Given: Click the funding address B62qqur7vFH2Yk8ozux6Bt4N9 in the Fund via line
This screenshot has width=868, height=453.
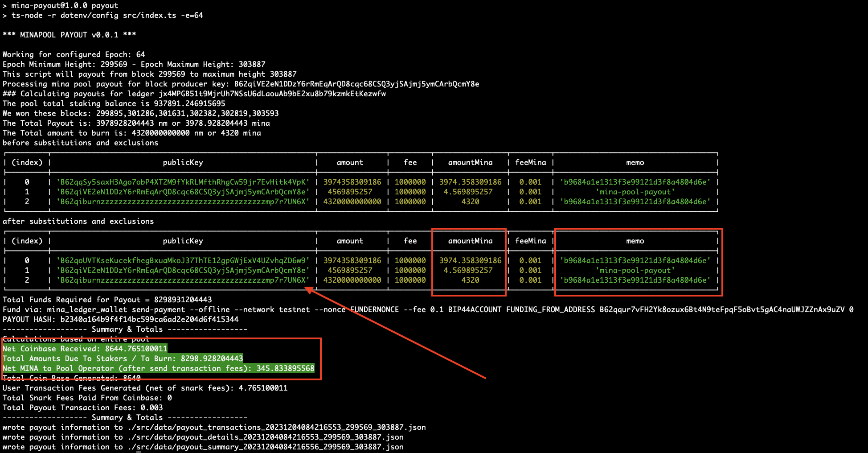Looking at the screenshot, I should point(722,309).
